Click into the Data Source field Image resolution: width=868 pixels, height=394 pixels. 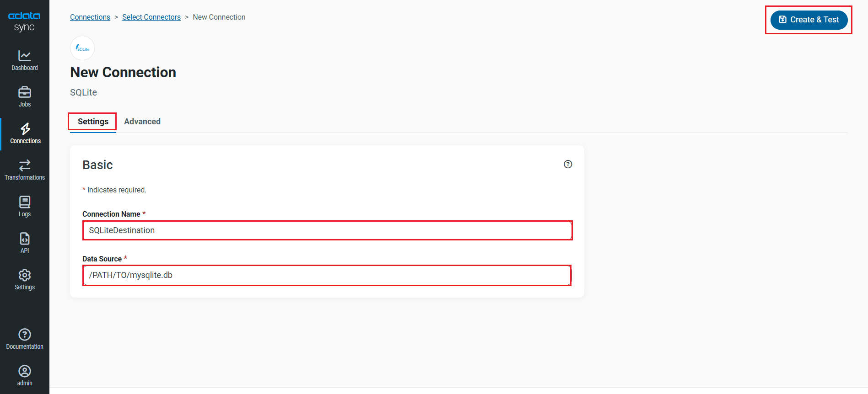click(x=327, y=275)
